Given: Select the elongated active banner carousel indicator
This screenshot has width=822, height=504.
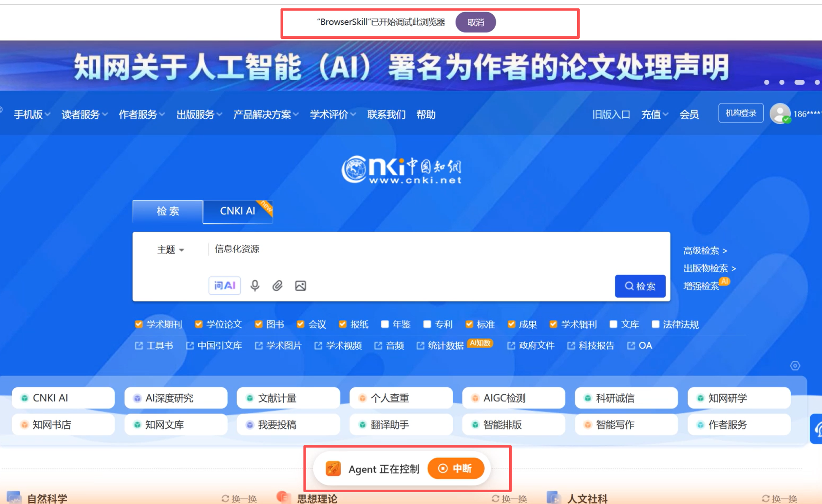Looking at the screenshot, I should coord(799,82).
